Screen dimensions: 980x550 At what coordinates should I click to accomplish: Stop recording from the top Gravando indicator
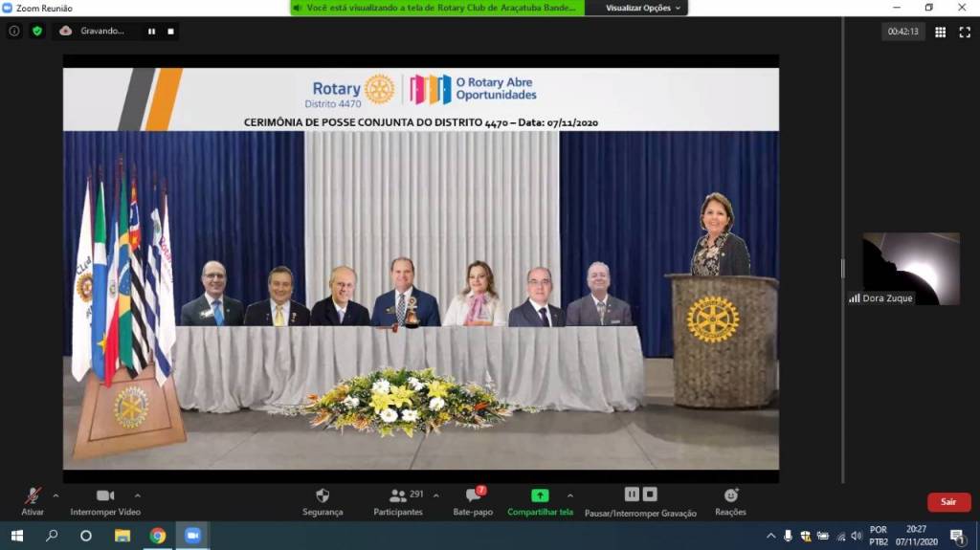coord(170,31)
